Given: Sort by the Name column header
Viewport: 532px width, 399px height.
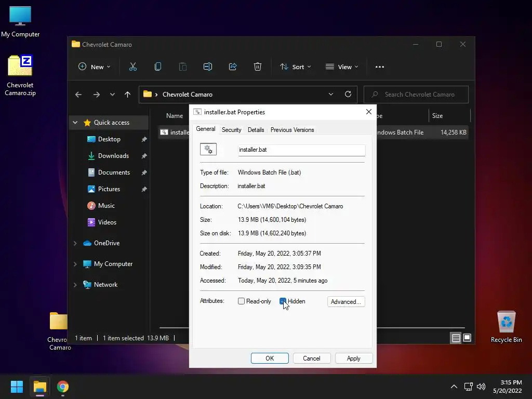Looking at the screenshot, I should 175,116.
